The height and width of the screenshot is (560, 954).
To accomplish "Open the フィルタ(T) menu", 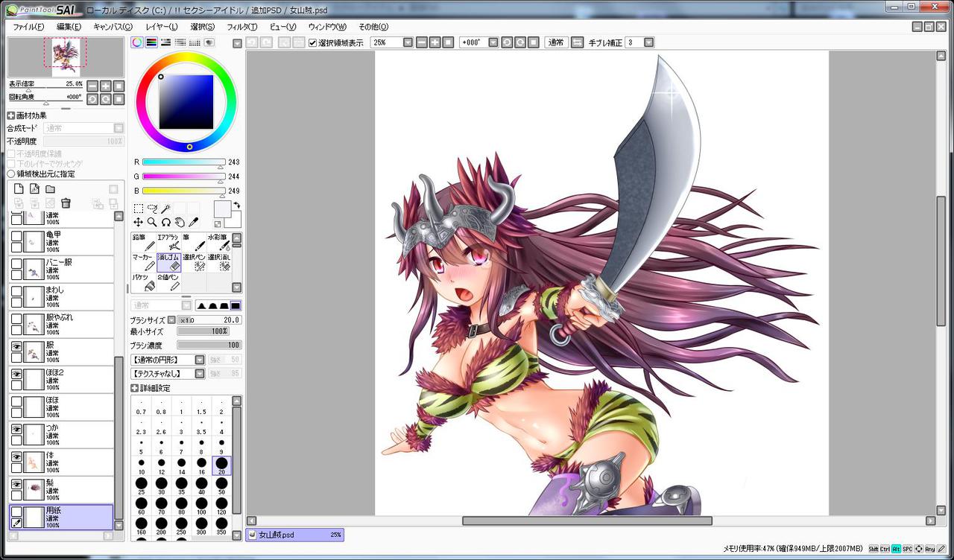I will (x=241, y=27).
